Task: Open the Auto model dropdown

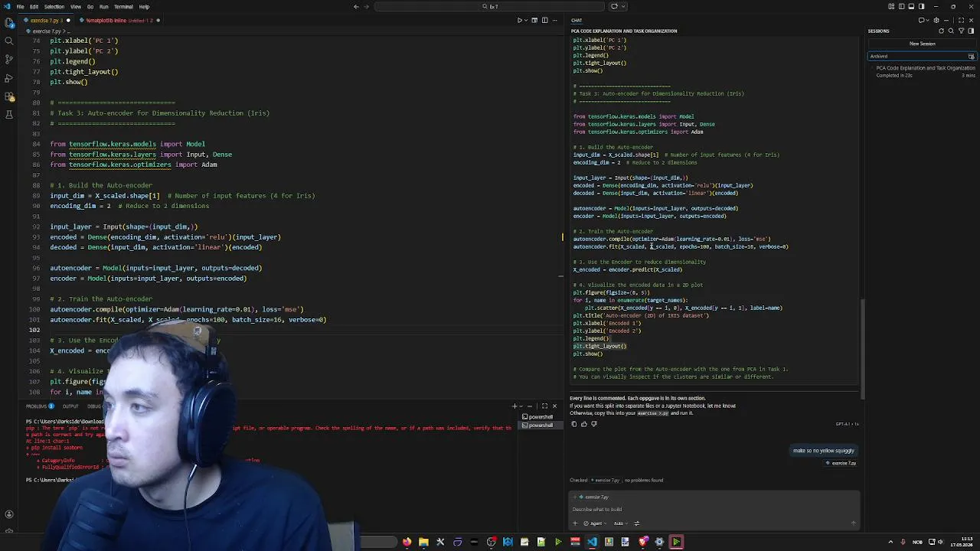Action: [621, 523]
